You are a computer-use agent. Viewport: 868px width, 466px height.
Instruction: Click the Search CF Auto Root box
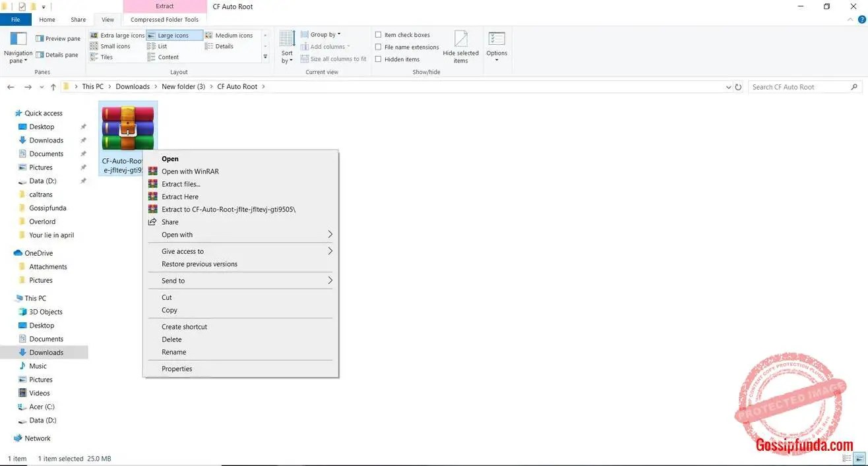[805, 87]
